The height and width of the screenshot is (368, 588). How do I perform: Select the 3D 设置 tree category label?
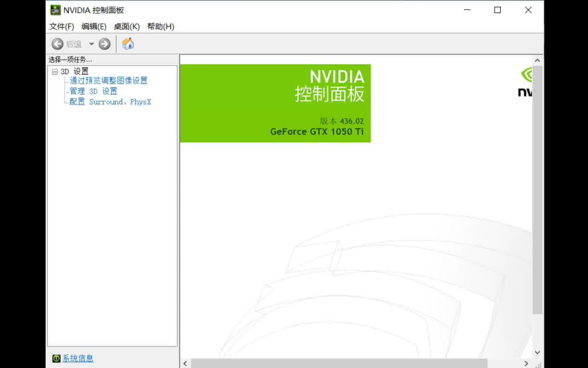coord(75,72)
